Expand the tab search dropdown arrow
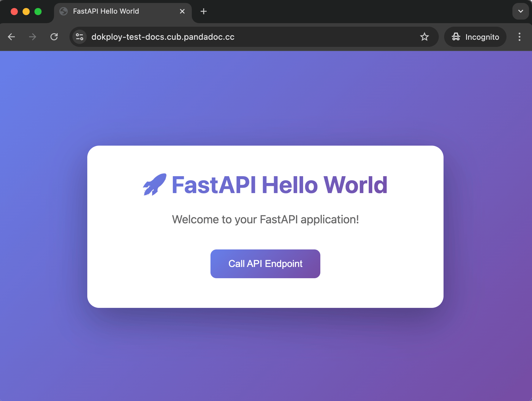Viewport: 532px width, 401px height. point(521,11)
